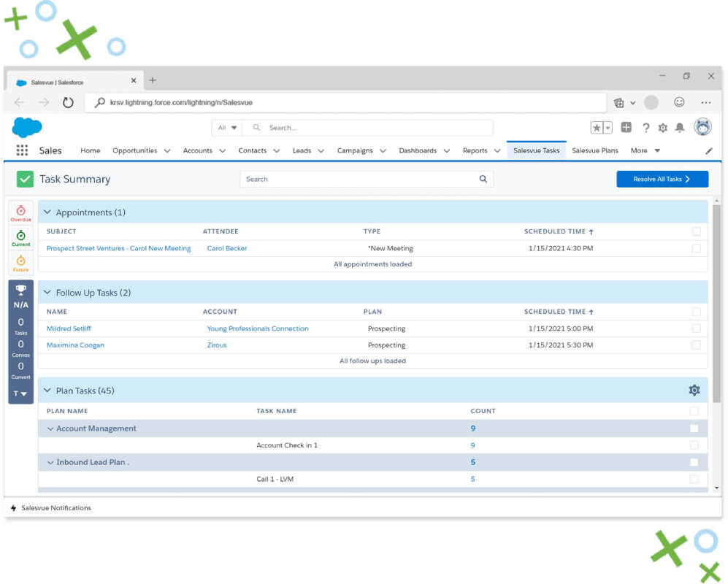Collapse the Follow Up Tasks section
Viewport: 728px width, 584px height.
click(47, 293)
